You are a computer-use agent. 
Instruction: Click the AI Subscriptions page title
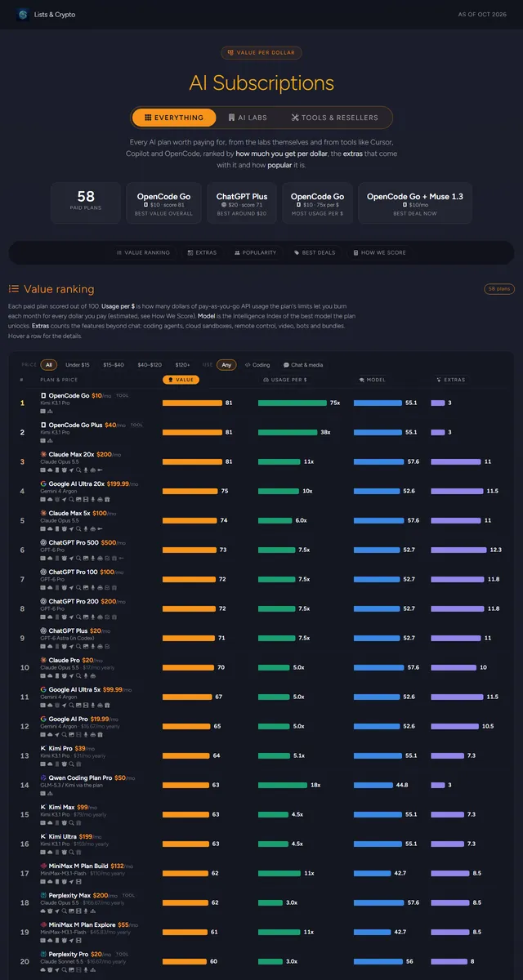click(261, 82)
